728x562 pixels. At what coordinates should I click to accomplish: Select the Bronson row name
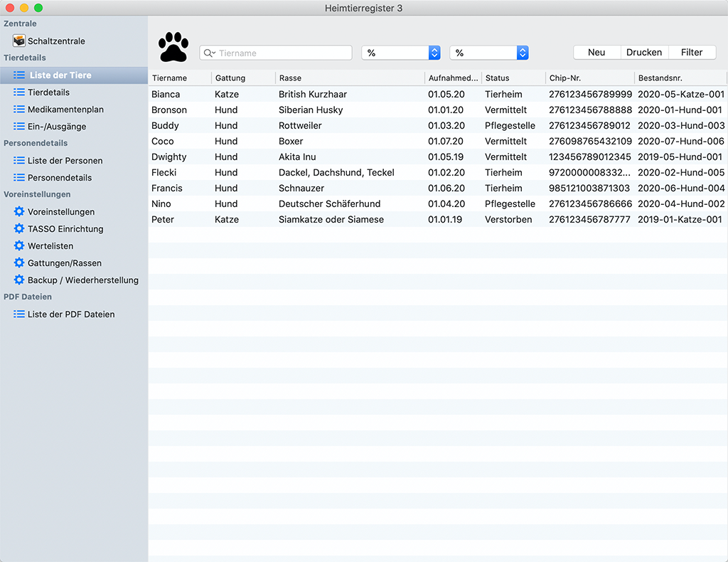[169, 110]
